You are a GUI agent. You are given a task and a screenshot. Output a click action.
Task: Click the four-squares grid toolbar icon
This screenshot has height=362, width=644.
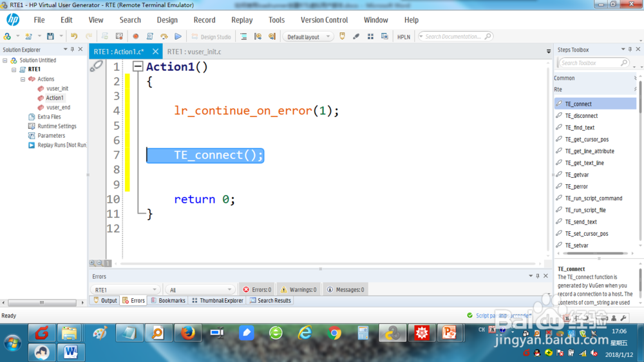(370, 37)
